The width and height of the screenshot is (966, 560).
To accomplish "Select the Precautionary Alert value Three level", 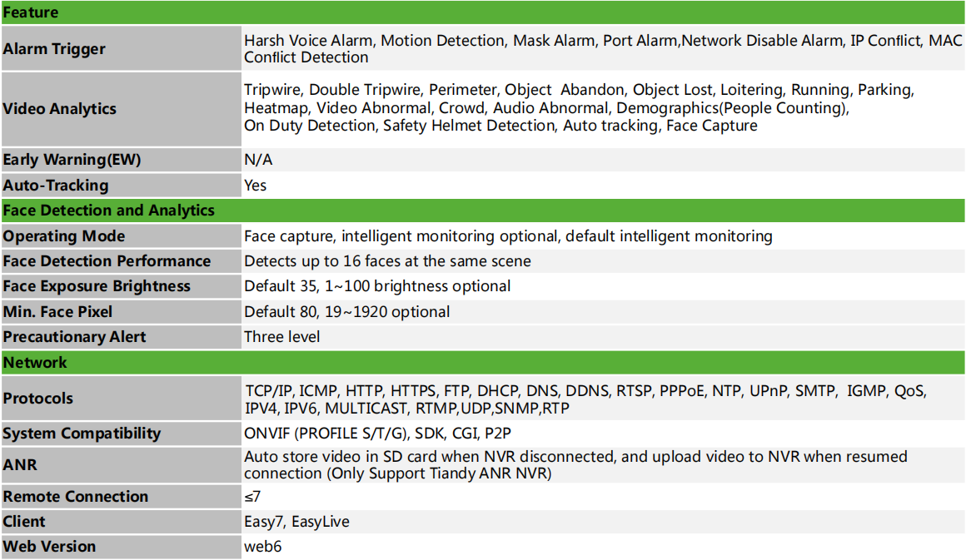I will pyautogui.click(x=281, y=337).
